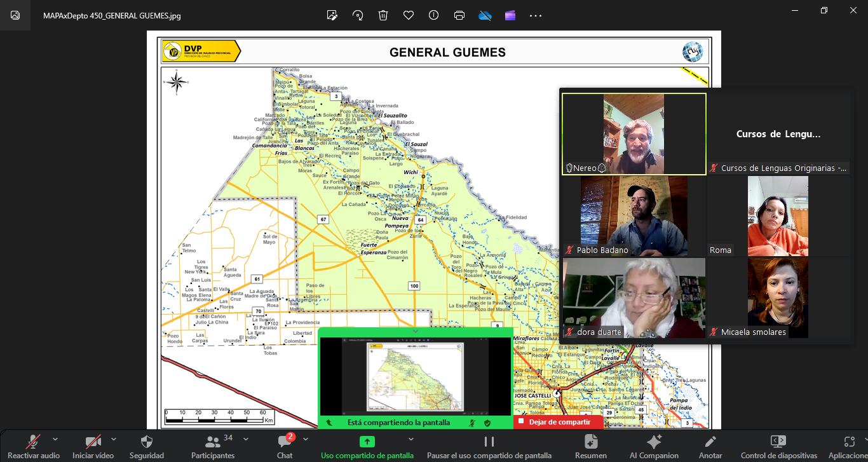Expand the arrow next to Participantes

(246, 439)
